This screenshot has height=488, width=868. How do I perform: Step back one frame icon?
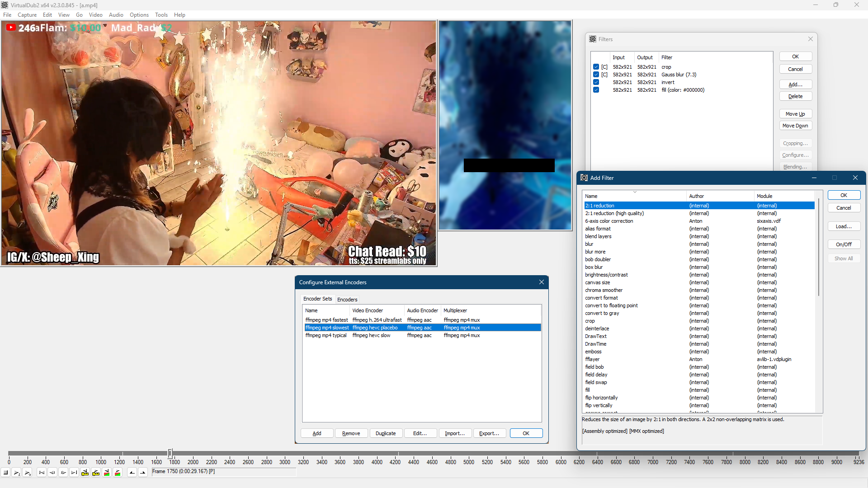pos(52,473)
